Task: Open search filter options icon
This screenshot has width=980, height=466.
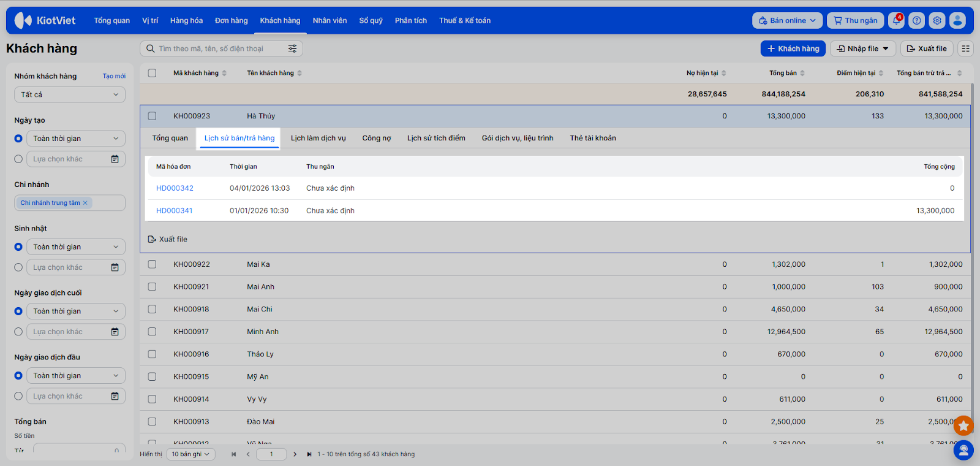Action: click(x=293, y=48)
